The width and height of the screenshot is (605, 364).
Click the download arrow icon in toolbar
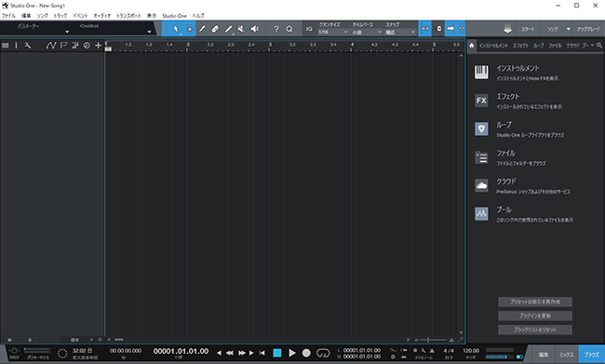[508, 30]
